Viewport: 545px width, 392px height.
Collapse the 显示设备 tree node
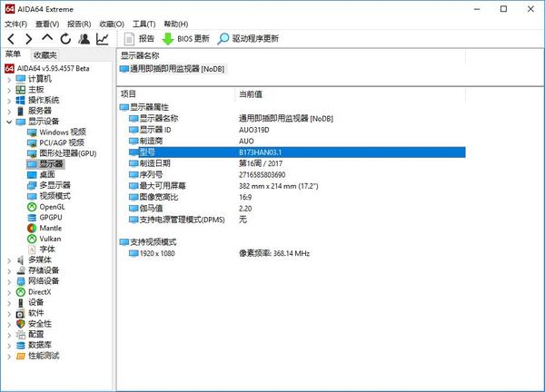(9, 122)
